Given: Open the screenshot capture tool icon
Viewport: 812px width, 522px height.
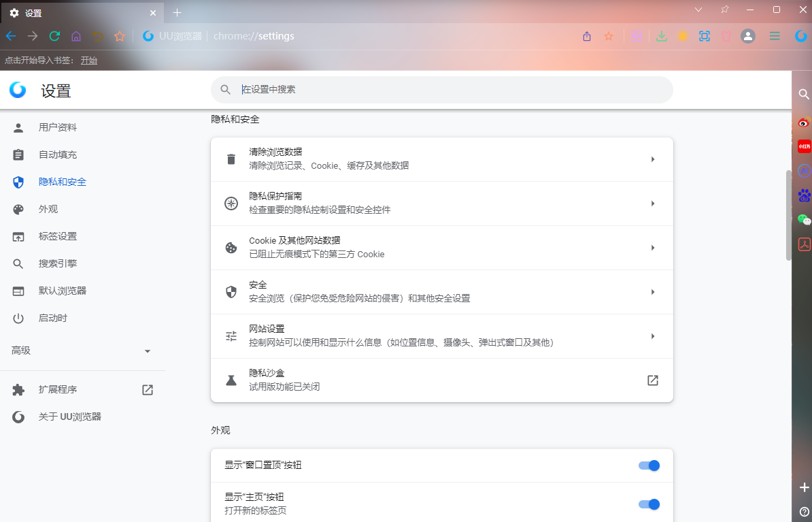Looking at the screenshot, I should pyautogui.click(x=704, y=36).
